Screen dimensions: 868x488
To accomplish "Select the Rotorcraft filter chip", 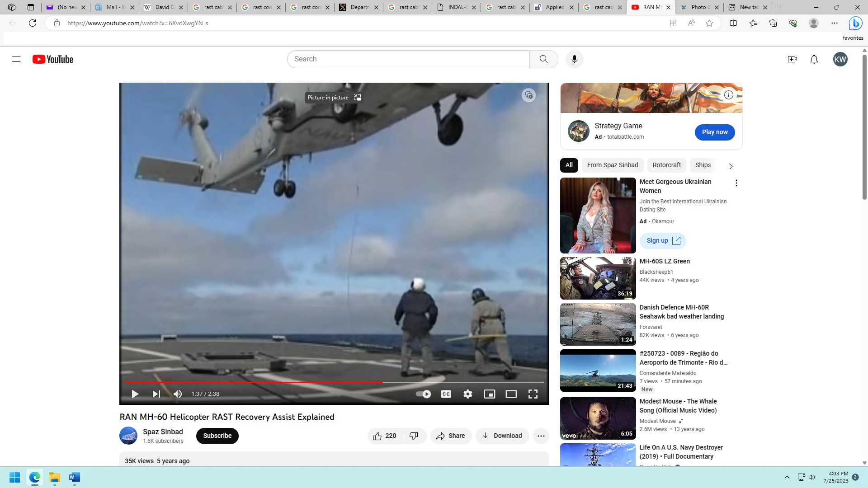I will [666, 165].
